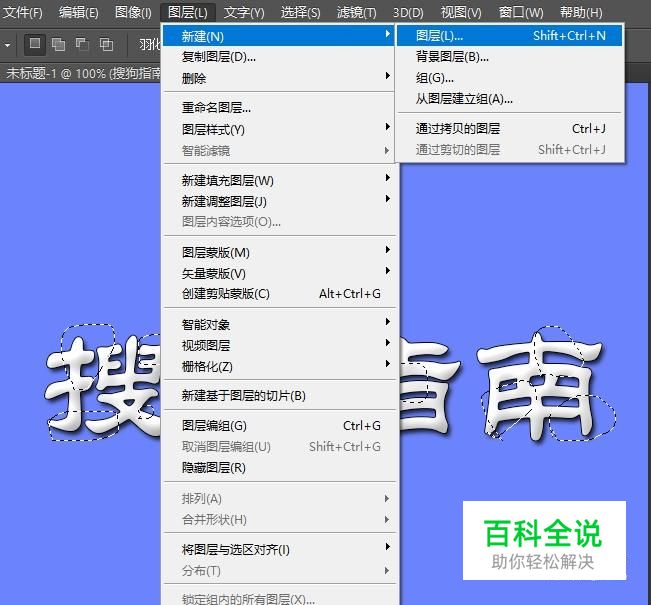The image size is (651, 605).
Task: Expand the 栅格化(Z) submenu
Action: point(278,366)
